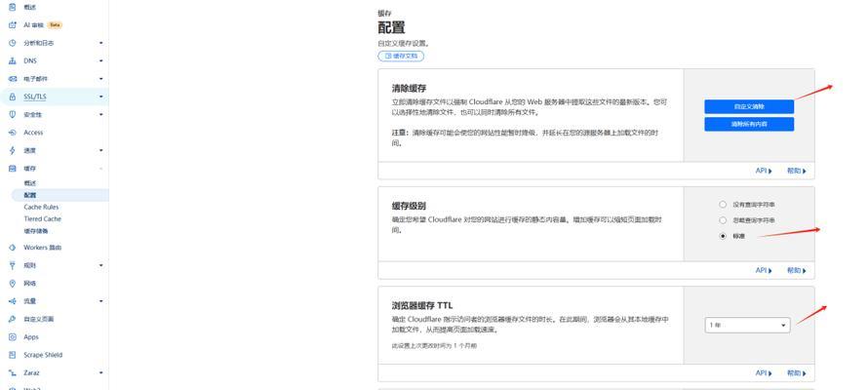Open the 帮助 link under 清除缓存
This screenshot has width=868, height=390.
[797, 171]
